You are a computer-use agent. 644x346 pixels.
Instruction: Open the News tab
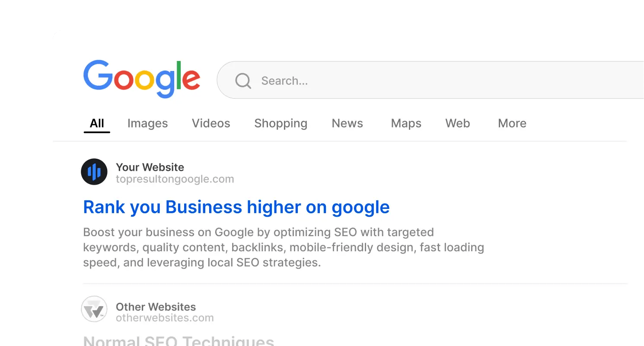347,123
